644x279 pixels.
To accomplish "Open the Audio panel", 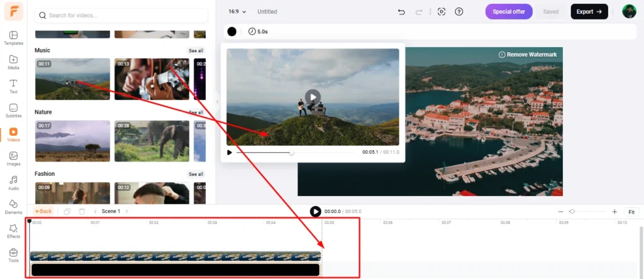I will 14,183.
